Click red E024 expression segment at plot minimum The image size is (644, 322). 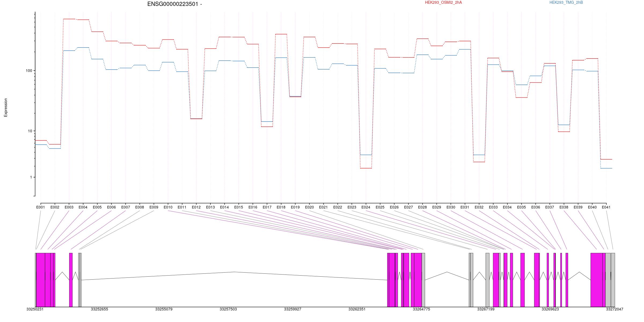point(366,168)
